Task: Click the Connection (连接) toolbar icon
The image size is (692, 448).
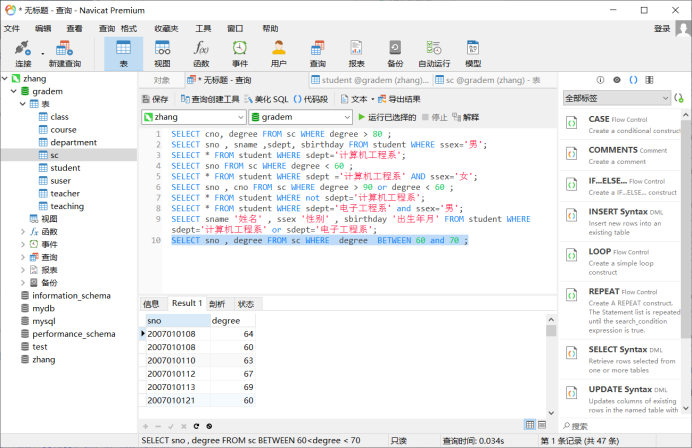Action: click(23, 53)
